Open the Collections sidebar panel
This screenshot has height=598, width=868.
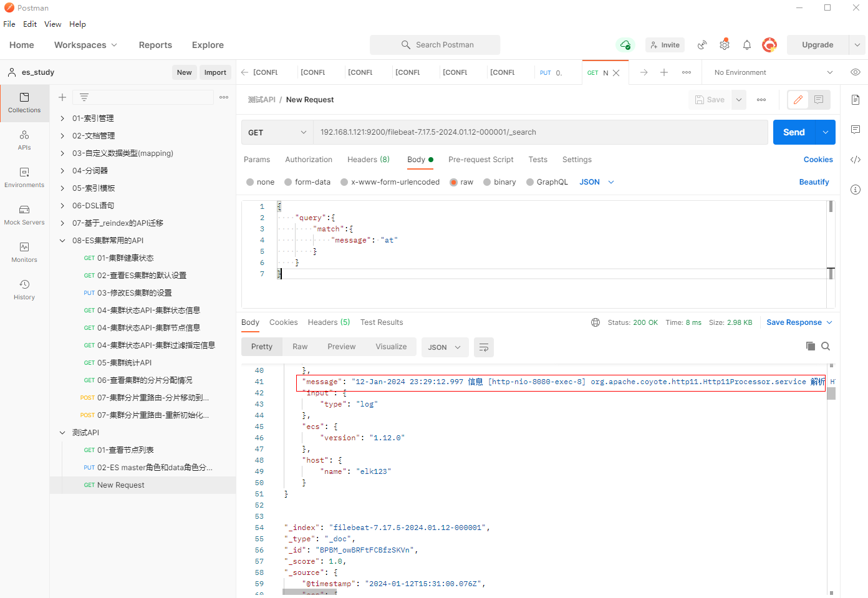pyautogui.click(x=24, y=103)
